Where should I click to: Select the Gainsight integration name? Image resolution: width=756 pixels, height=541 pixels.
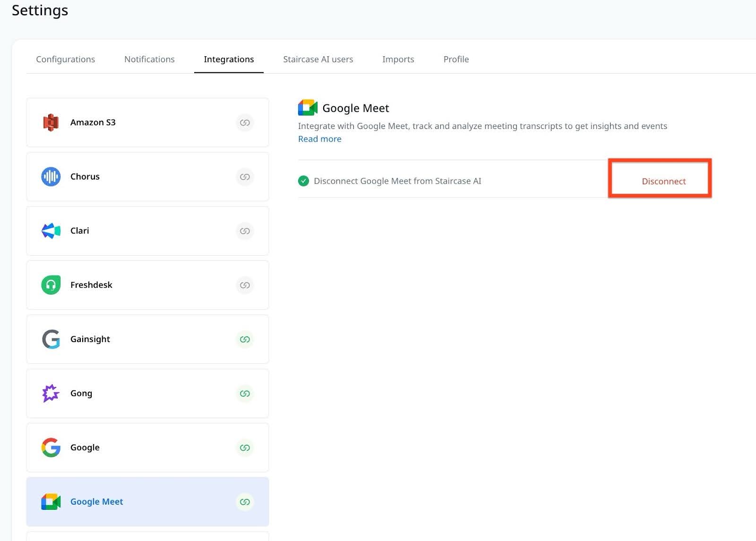(x=90, y=339)
